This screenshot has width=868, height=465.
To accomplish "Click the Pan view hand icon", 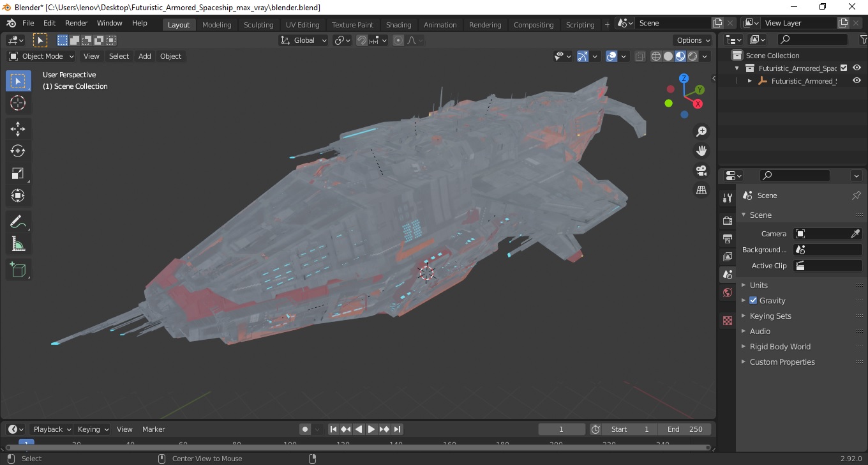I will coord(701,151).
